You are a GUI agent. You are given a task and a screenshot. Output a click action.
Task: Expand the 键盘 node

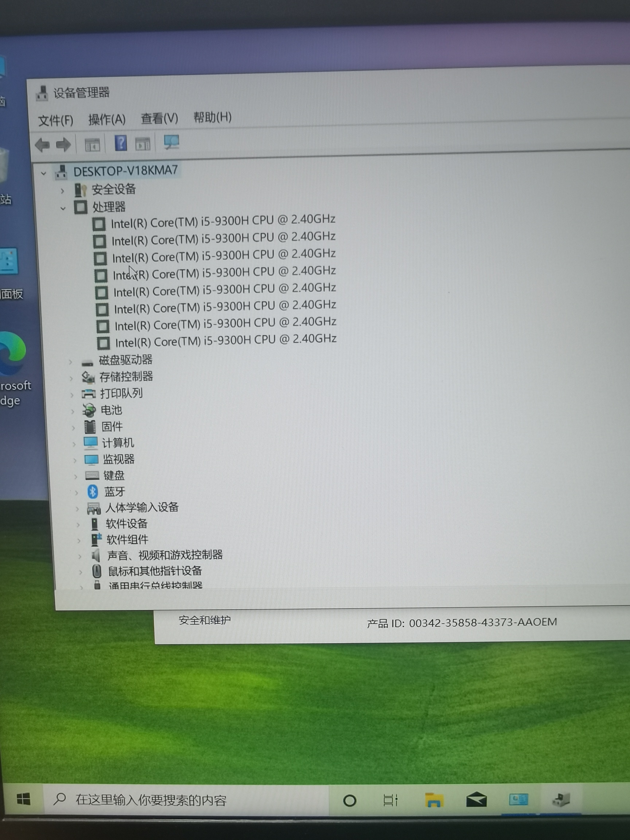pos(75,477)
